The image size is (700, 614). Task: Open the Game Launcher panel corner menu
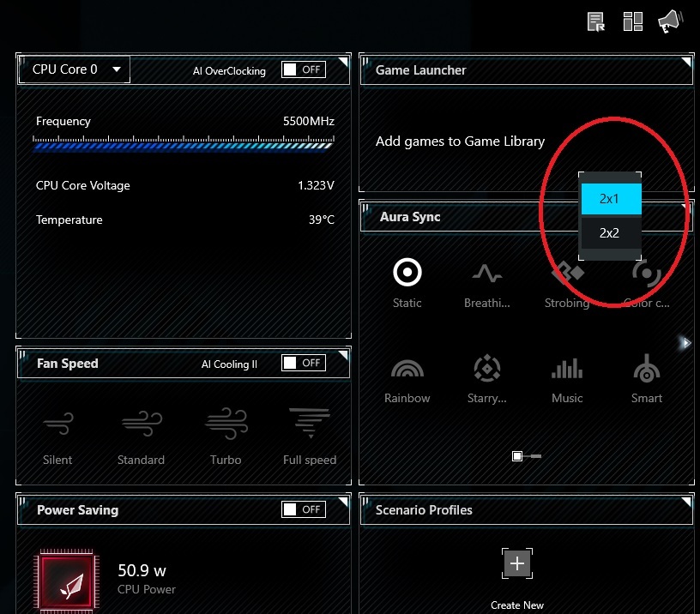(x=686, y=62)
